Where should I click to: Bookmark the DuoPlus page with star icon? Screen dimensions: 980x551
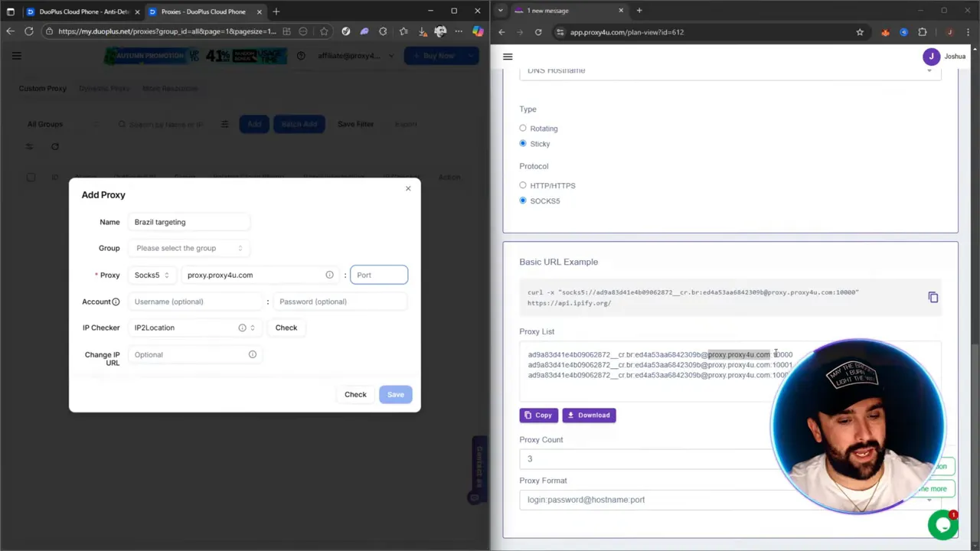[324, 31]
